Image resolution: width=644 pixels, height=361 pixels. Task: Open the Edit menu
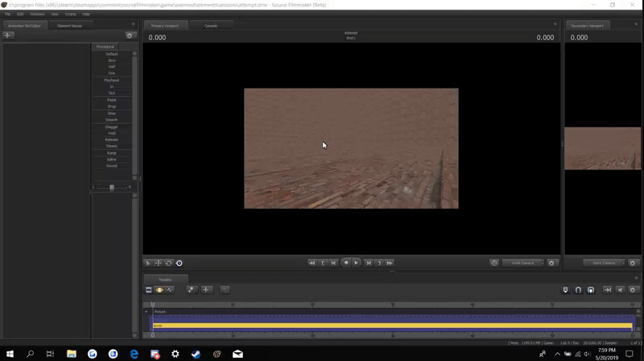coord(20,14)
